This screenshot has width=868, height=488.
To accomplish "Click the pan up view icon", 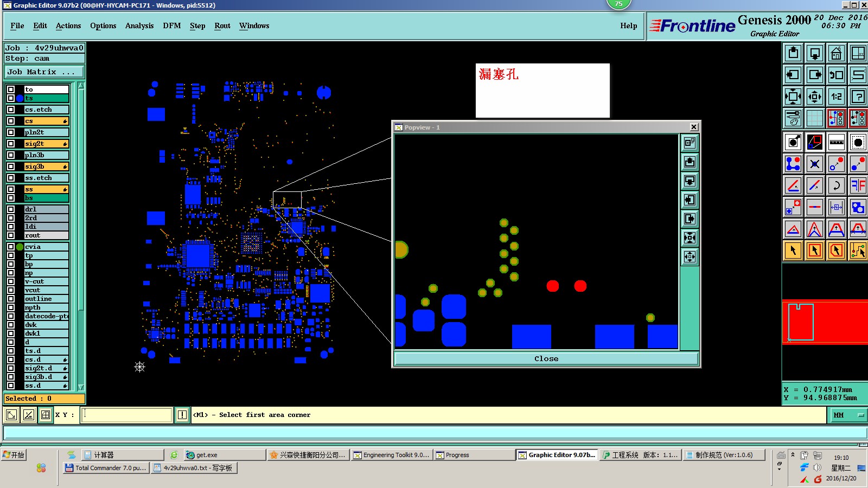I will tap(793, 53).
